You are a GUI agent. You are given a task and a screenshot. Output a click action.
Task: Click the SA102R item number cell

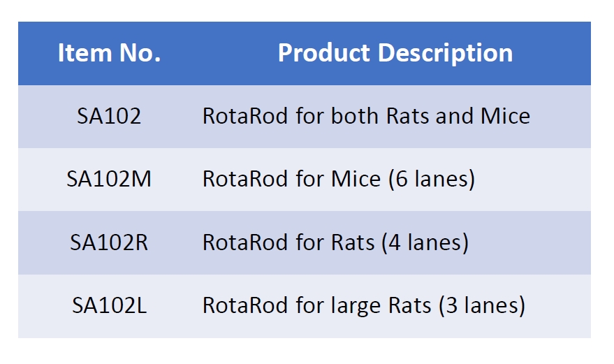(x=109, y=242)
